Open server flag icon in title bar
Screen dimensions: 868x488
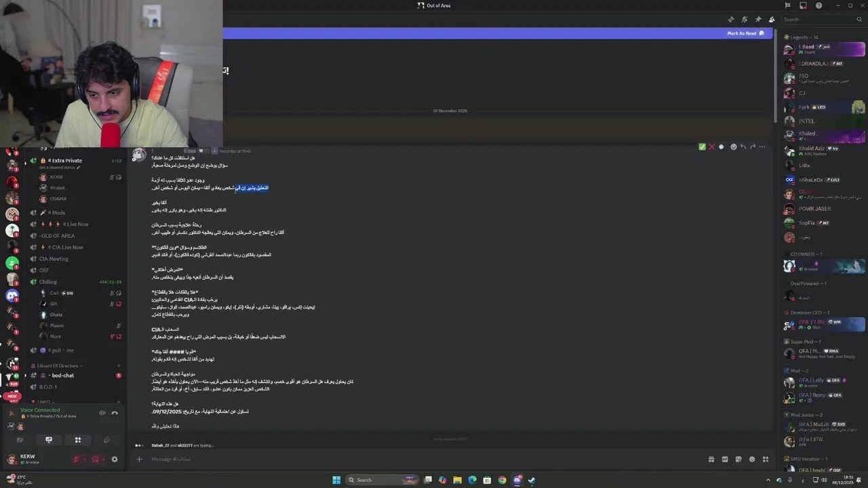point(787,5)
